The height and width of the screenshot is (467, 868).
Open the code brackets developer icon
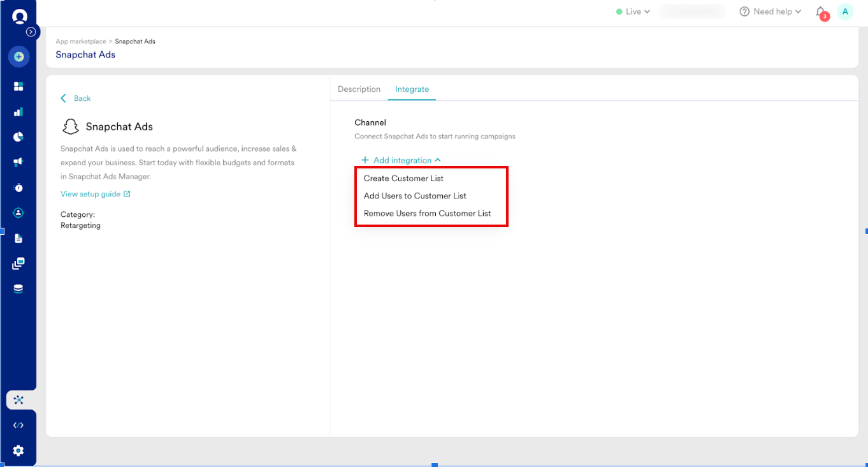(x=18, y=426)
